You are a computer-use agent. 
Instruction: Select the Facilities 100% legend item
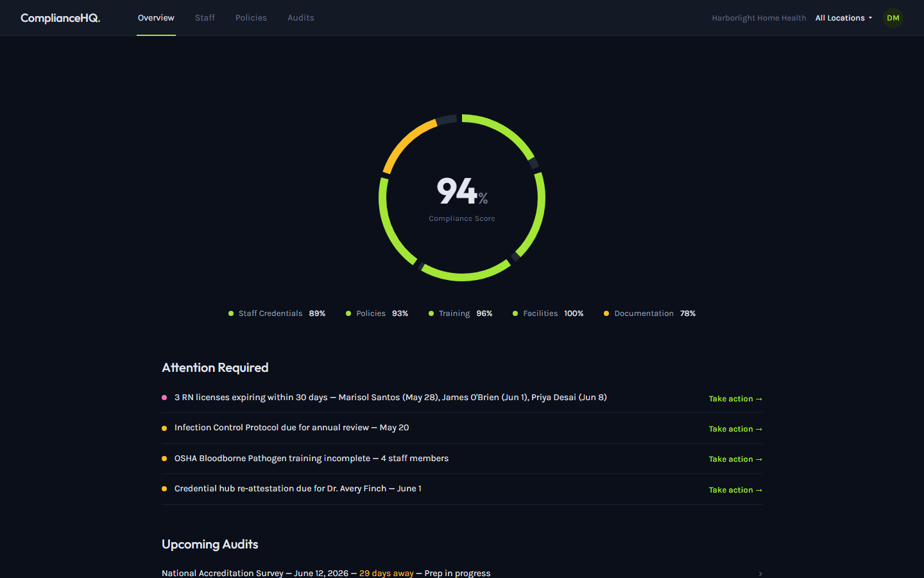click(x=548, y=313)
